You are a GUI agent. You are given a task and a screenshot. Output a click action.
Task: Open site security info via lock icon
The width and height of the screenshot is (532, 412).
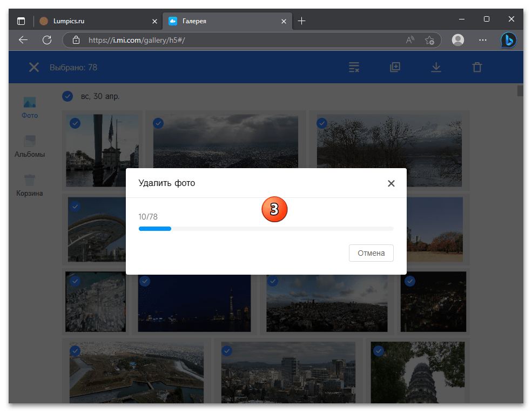coord(76,40)
